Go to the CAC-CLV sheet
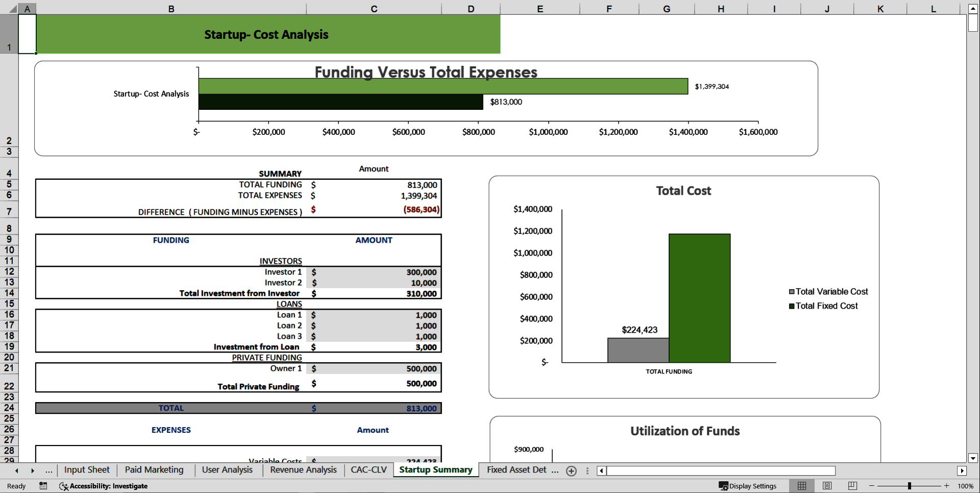The image size is (980, 493). [369, 470]
